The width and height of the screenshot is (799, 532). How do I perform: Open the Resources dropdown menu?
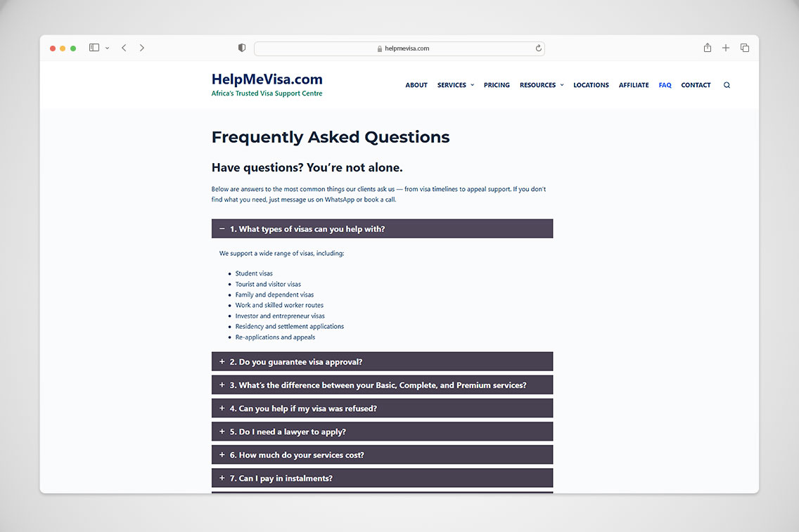point(541,85)
